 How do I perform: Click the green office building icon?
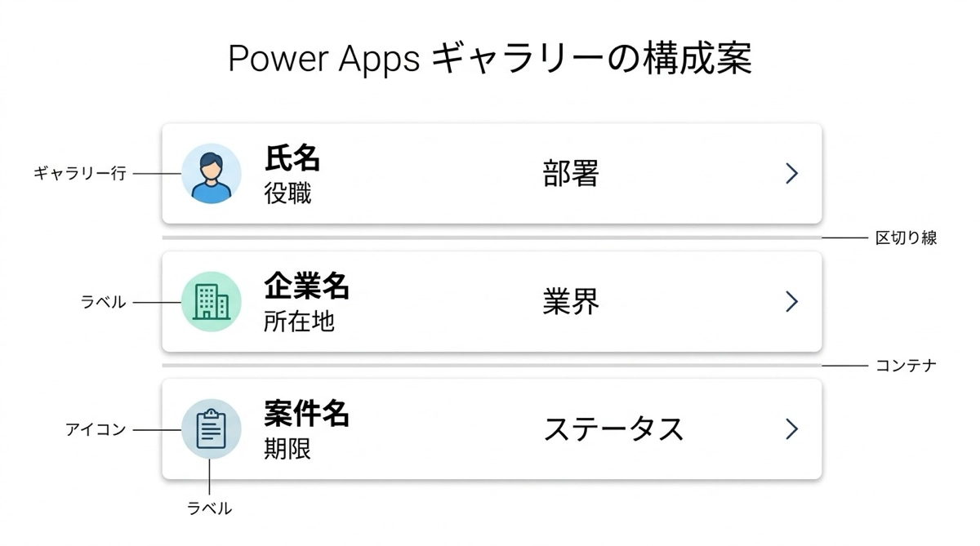click(x=211, y=302)
